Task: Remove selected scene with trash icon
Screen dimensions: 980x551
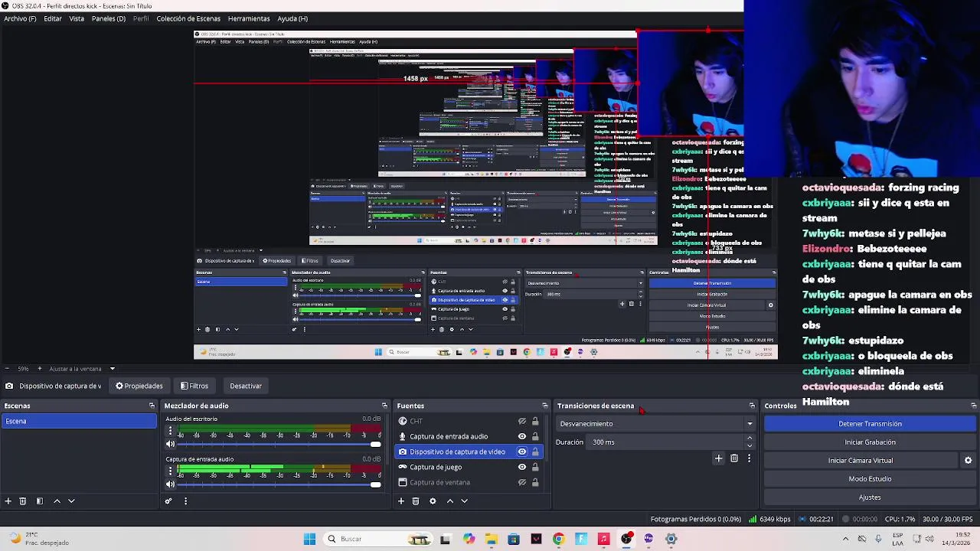Action: tap(23, 501)
